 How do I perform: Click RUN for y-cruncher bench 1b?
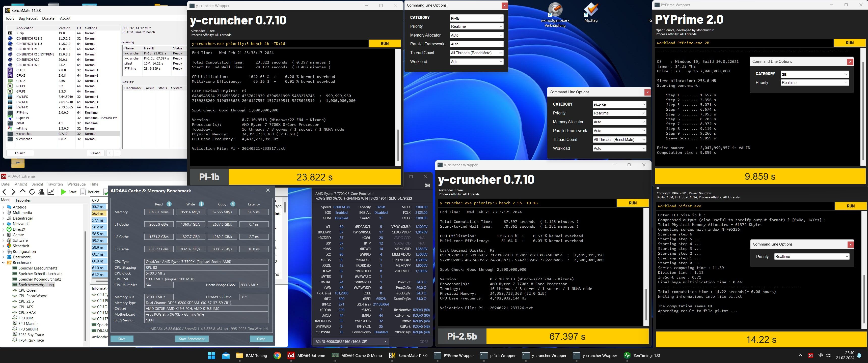tap(385, 43)
